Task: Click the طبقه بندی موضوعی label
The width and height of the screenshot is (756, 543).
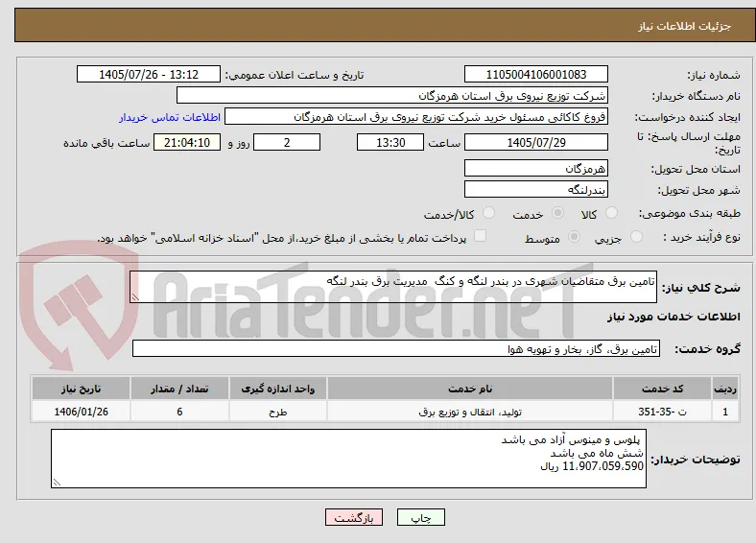Action: pos(690,213)
